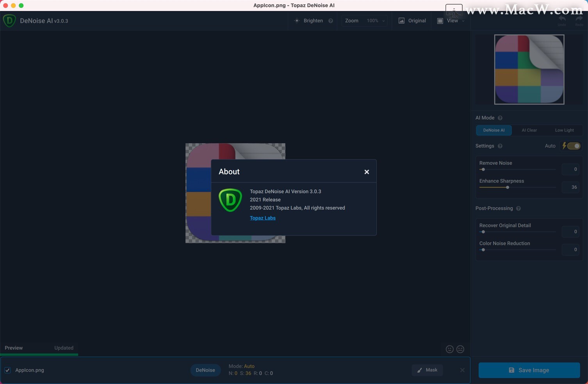Click the Color Noise Reduction slider handle
Viewport: 588px width, 384px height.
pos(483,250)
